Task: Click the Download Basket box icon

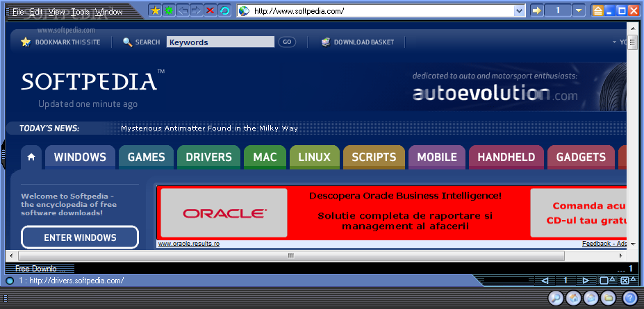Action: click(x=326, y=42)
